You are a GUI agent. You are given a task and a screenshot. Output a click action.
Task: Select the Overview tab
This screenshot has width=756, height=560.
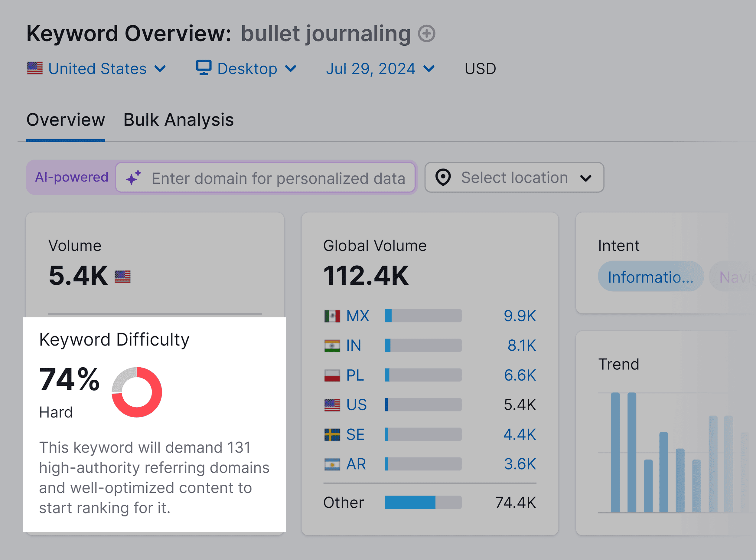(66, 119)
